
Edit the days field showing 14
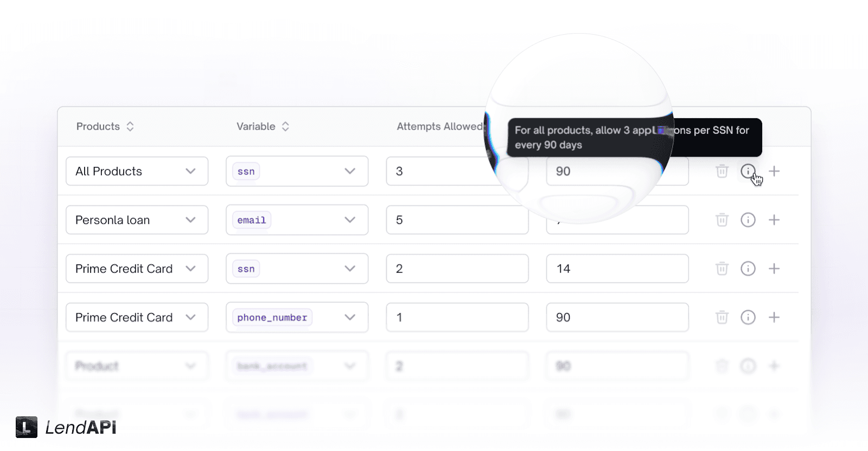coord(617,268)
